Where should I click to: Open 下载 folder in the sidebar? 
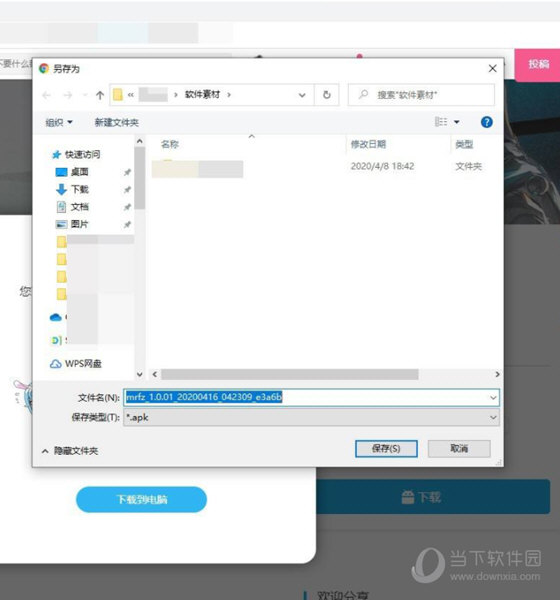click(x=72, y=189)
